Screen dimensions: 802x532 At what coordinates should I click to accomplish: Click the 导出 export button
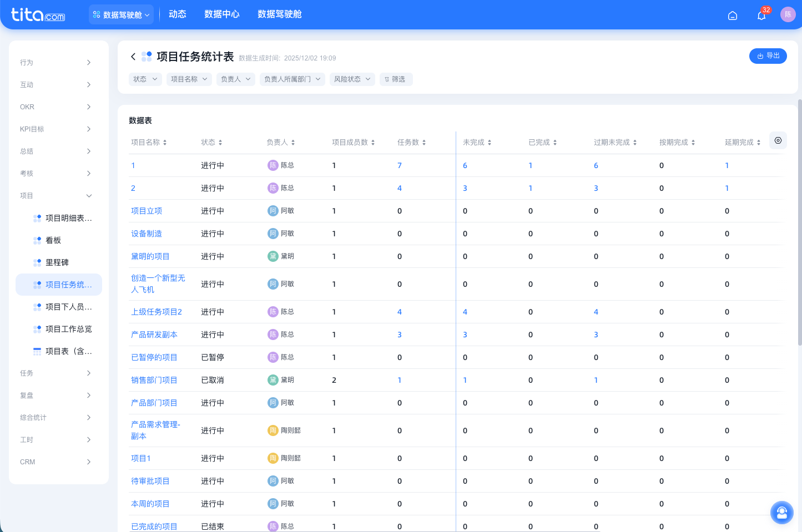point(768,56)
